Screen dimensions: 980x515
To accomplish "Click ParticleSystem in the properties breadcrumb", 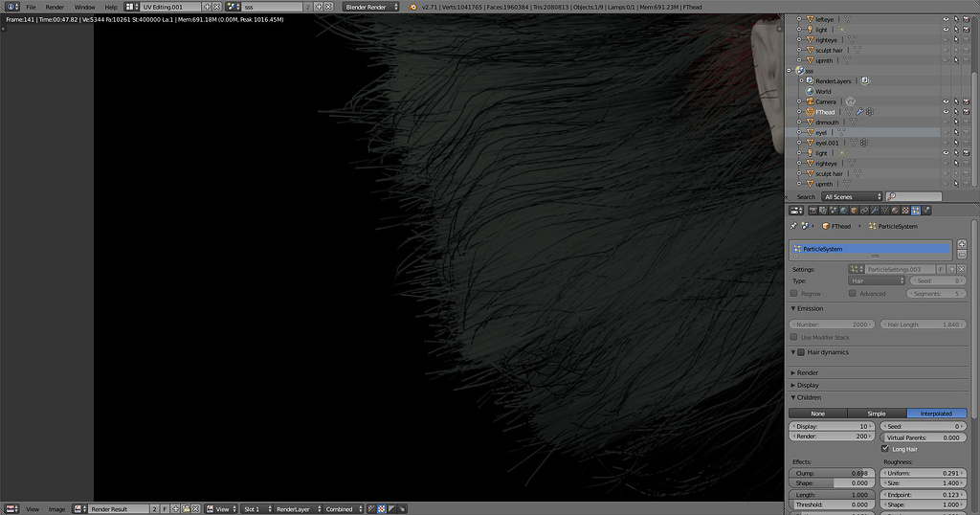I will pyautogui.click(x=898, y=226).
